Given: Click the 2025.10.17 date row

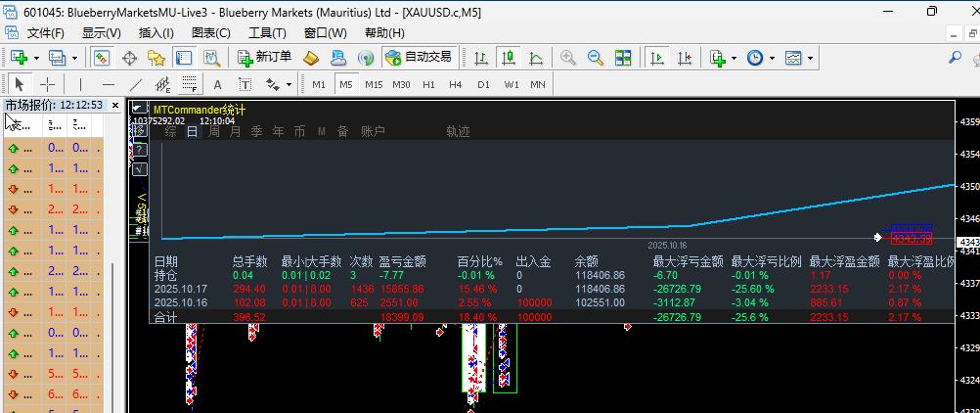Looking at the screenshot, I should (553, 289).
